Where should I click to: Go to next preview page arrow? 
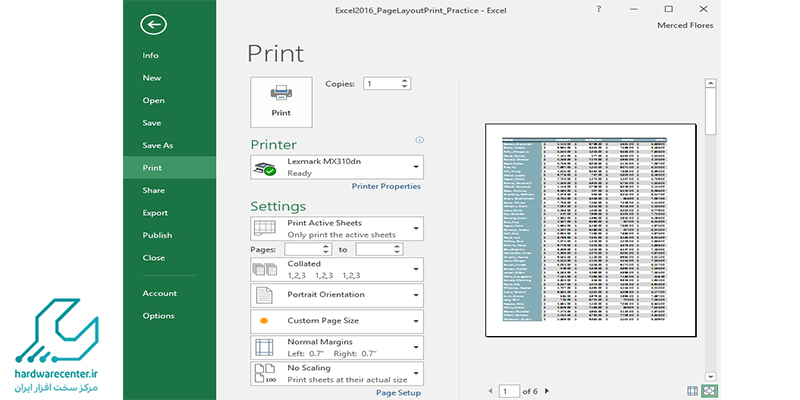pos(547,391)
